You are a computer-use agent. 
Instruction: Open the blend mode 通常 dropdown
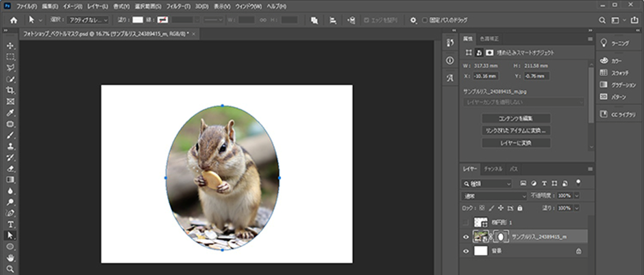tap(494, 196)
